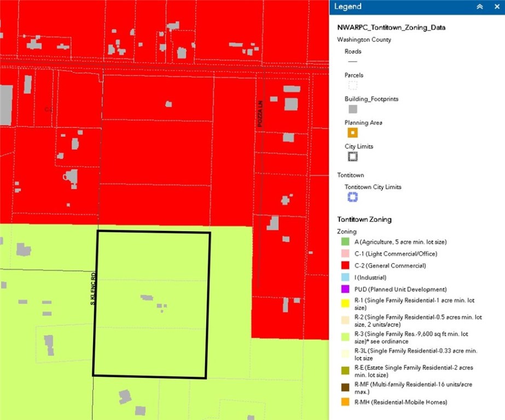Click the Planning Area orange symbol
This screenshot has height=420, width=505.
click(352, 132)
